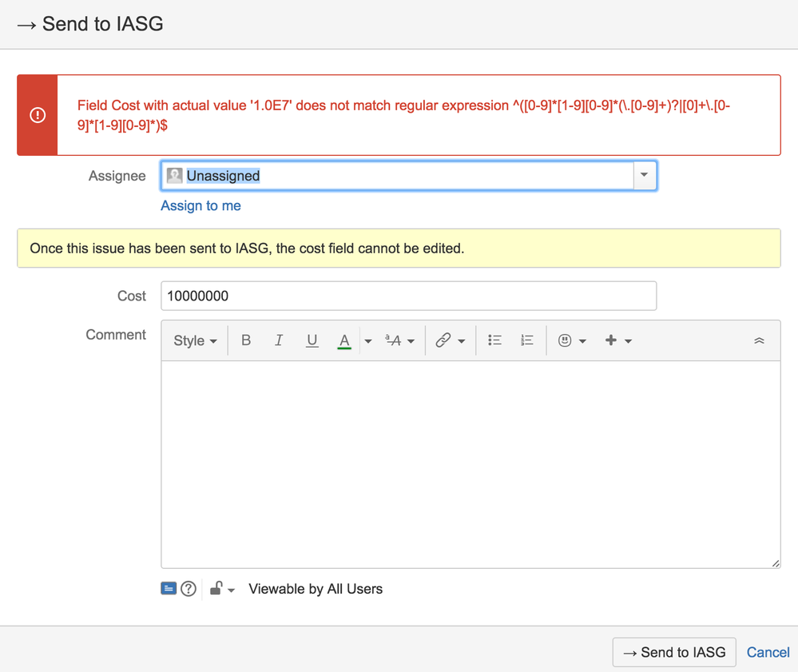
Task: Click the cost field warning message
Action: pyautogui.click(x=247, y=249)
